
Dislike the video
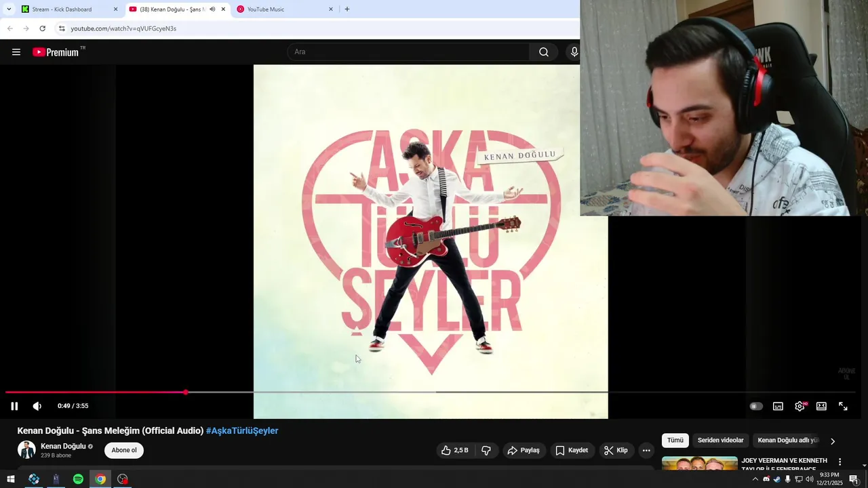[x=486, y=450]
